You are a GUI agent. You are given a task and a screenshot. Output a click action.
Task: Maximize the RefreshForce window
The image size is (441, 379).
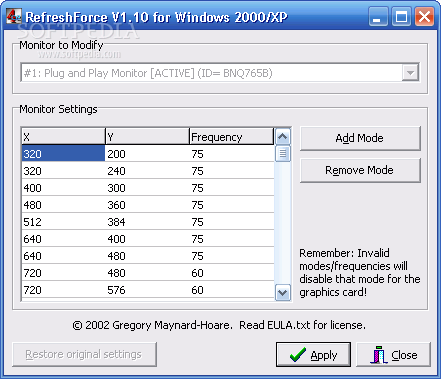(401, 17)
